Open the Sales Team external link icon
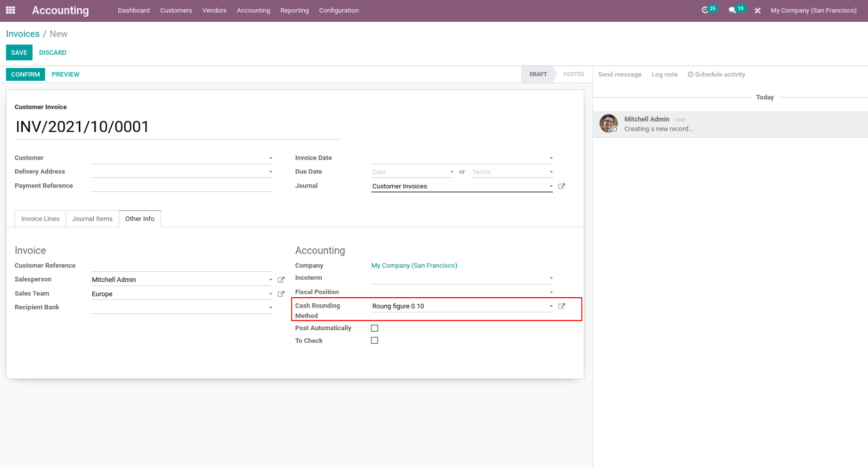The height and width of the screenshot is (468, 868). (x=281, y=294)
